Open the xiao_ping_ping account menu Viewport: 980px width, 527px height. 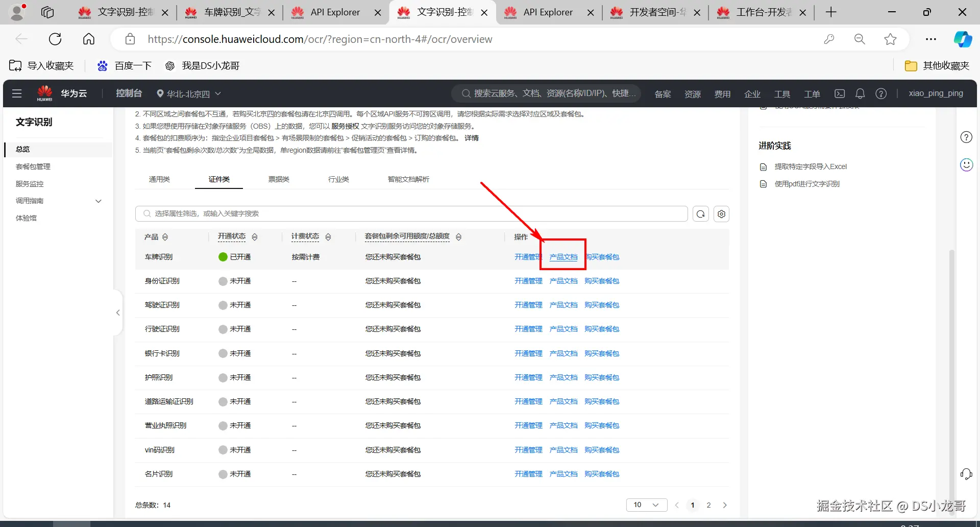(936, 93)
